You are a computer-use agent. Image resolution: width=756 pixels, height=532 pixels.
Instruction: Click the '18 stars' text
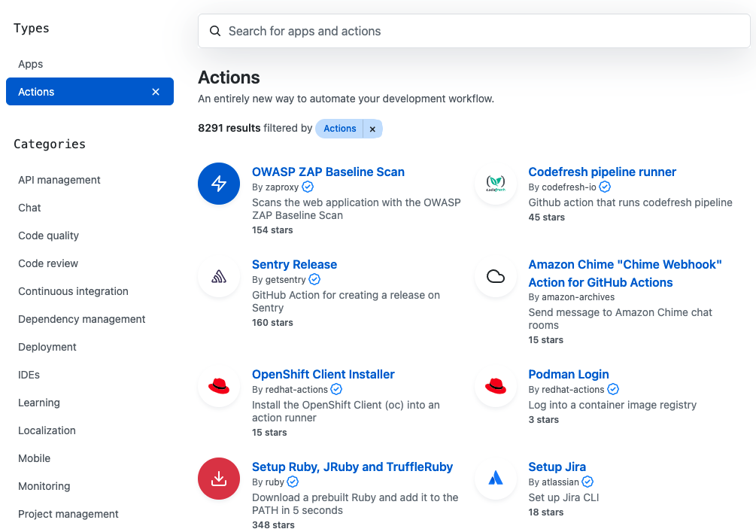(546, 512)
